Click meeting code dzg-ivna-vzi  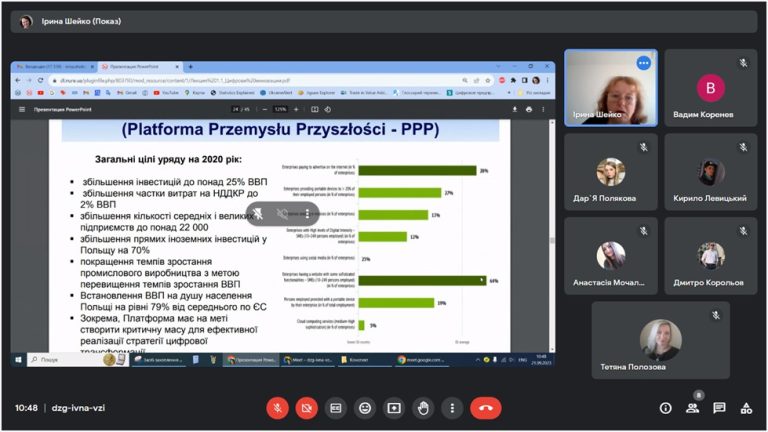tap(78, 408)
